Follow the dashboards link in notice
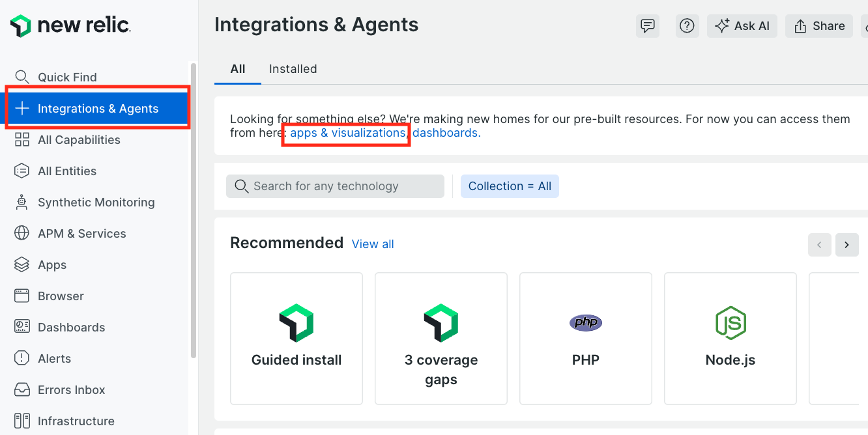 tap(446, 133)
